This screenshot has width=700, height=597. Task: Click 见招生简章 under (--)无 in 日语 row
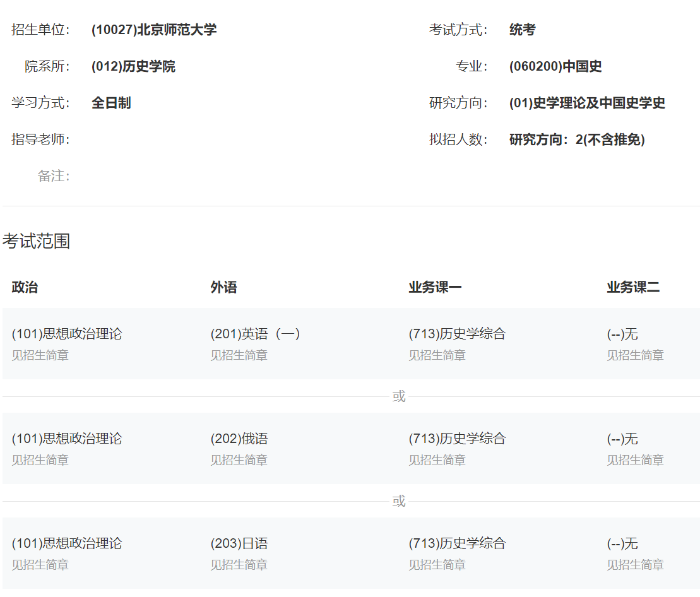(635, 565)
